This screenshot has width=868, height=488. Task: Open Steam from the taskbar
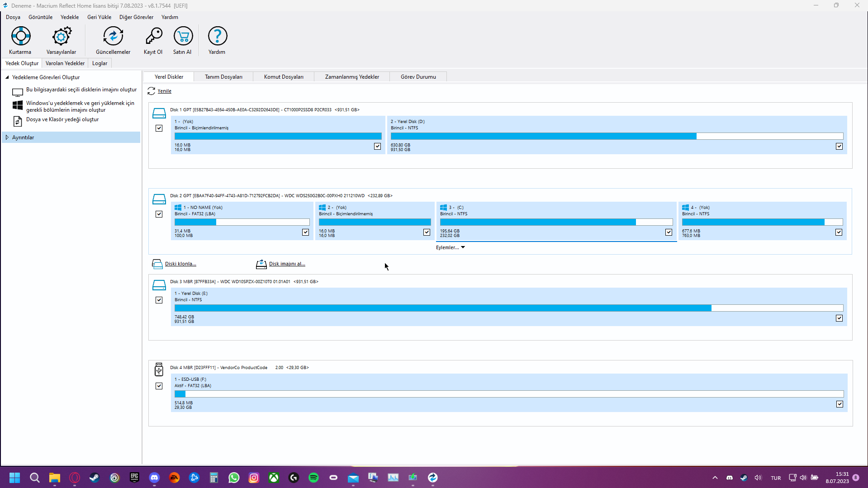point(94,478)
